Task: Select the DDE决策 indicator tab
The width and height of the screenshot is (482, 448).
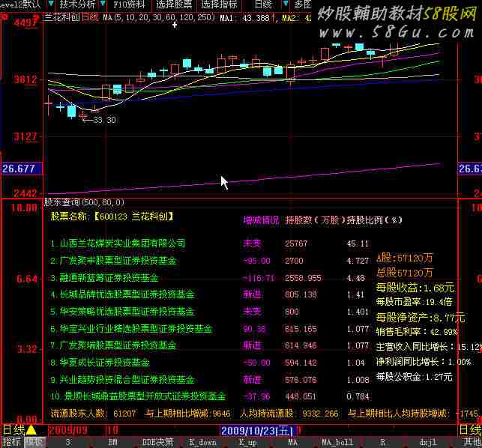Action: pyautogui.click(x=158, y=442)
